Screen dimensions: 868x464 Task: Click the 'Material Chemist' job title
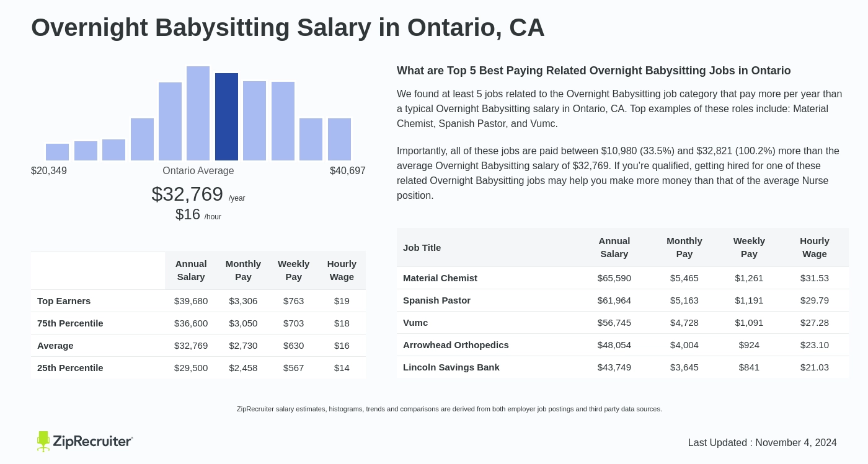440,278
